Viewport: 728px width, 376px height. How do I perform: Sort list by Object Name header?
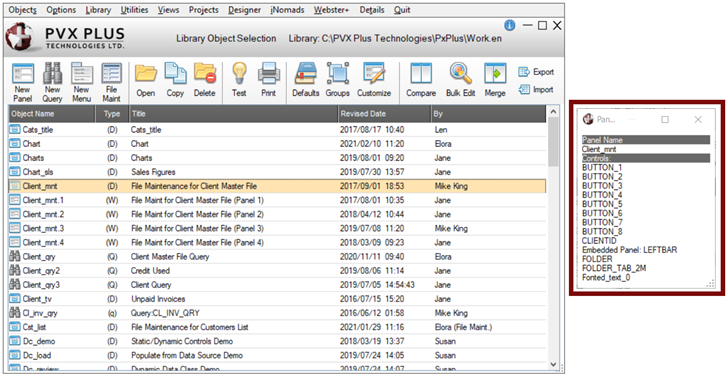tap(52, 114)
